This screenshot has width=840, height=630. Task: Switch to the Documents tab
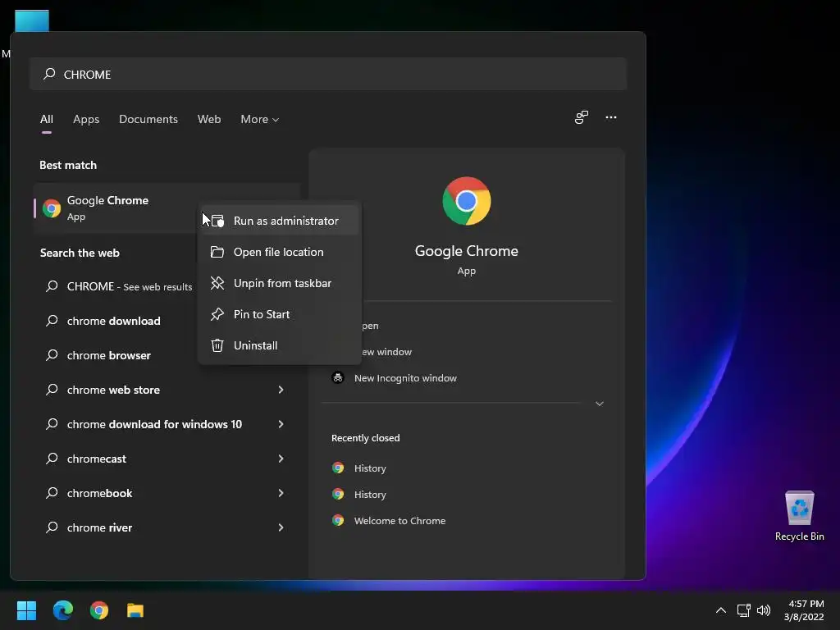point(148,120)
